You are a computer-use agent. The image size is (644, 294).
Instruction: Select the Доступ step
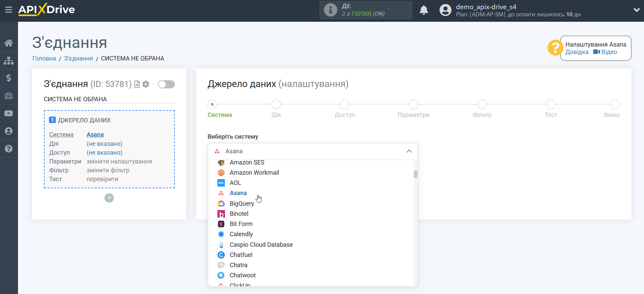345,104
